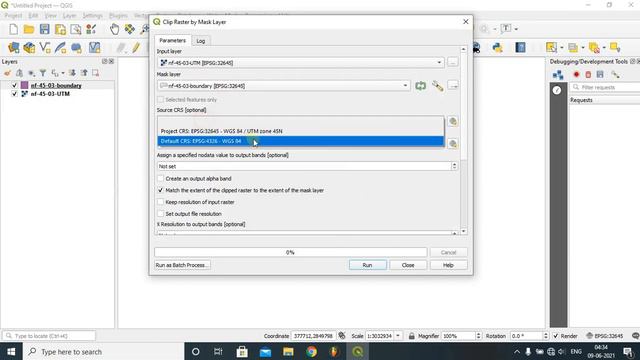The image size is (640, 360).
Task: Uncheck Match the extent of clipped raster
Action: [x=161, y=190]
